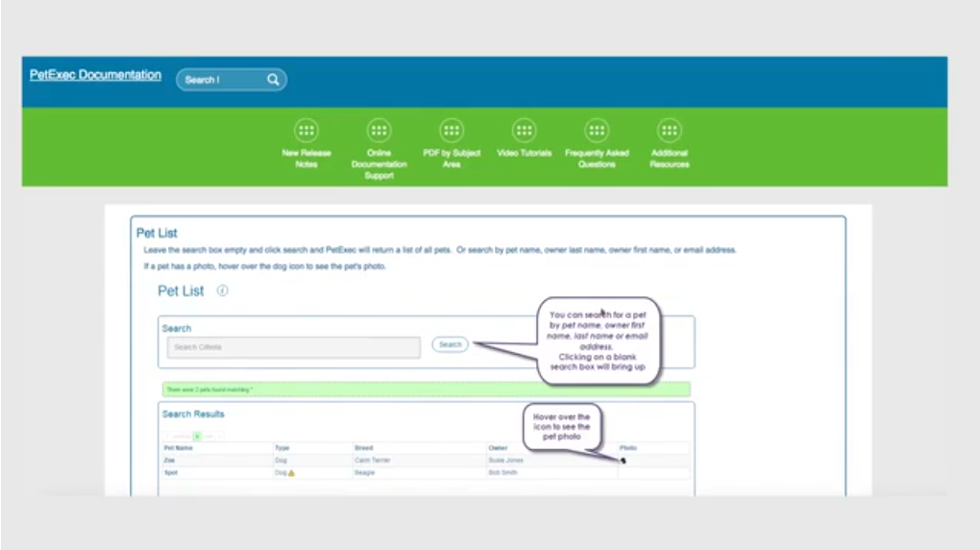Select the Additional Resources menu label
Viewport: 980px width, 550px height.
669,159
